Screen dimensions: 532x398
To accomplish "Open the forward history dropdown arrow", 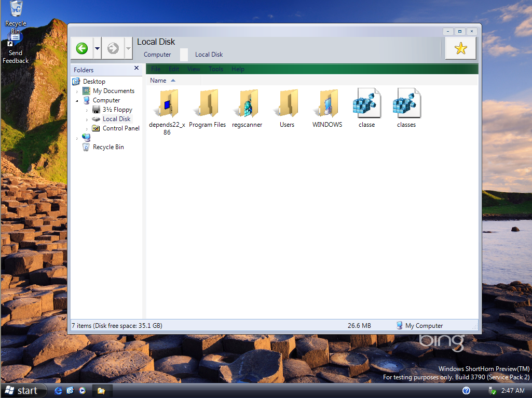I will coord(128,48).
